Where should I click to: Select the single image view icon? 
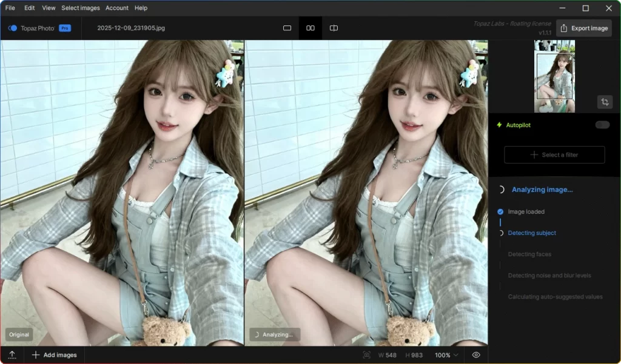(x=287, y=28)
